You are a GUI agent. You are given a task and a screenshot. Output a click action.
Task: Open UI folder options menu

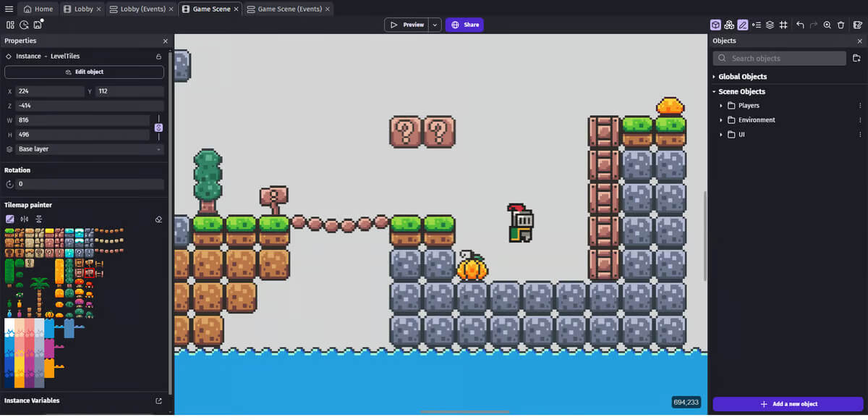point(860,135)
